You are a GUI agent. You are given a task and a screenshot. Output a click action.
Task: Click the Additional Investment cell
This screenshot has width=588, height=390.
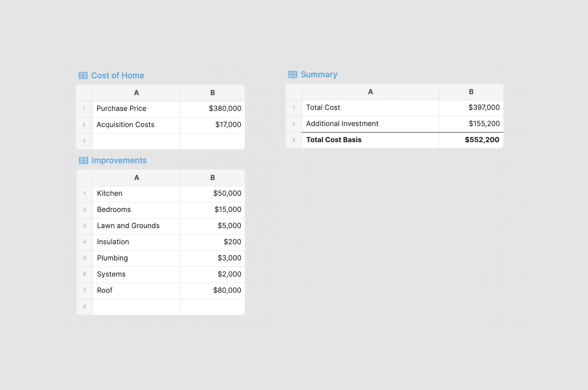[370, 124]
